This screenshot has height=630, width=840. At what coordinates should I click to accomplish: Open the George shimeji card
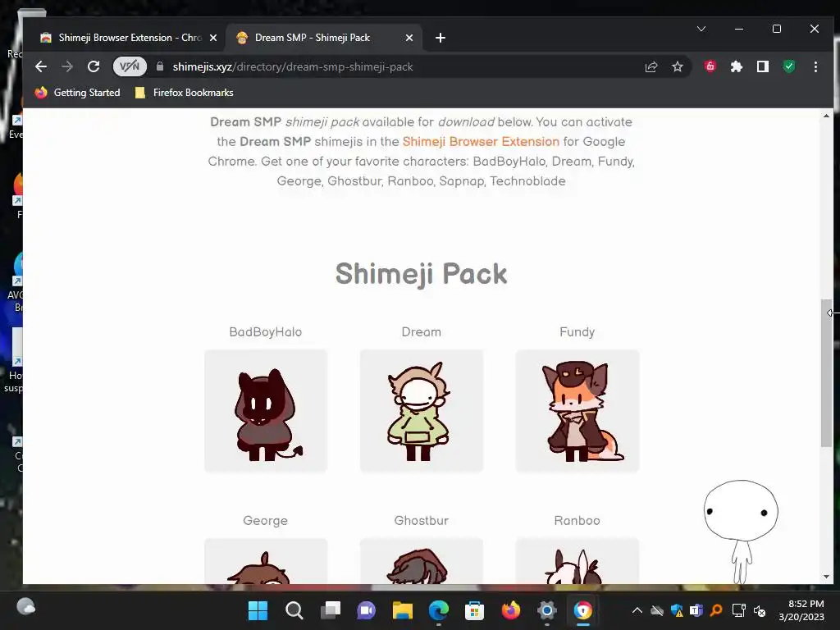point(266,561)
